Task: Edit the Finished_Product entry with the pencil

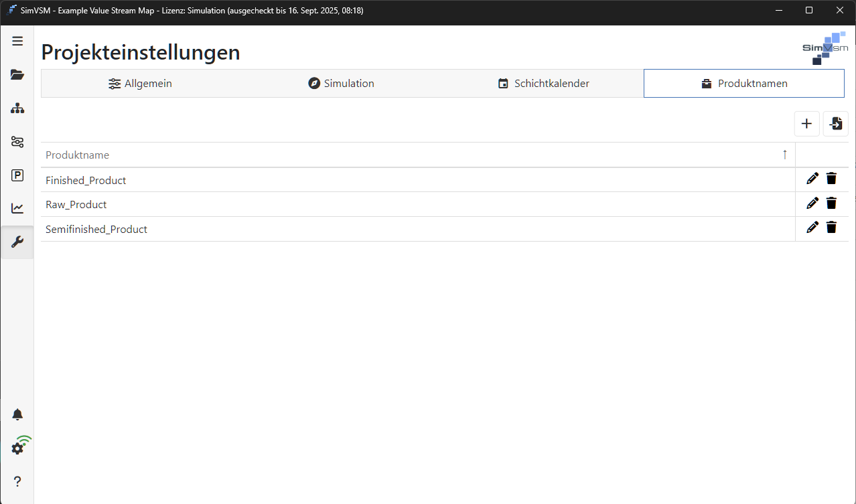Action: click(x=812, y=178)
